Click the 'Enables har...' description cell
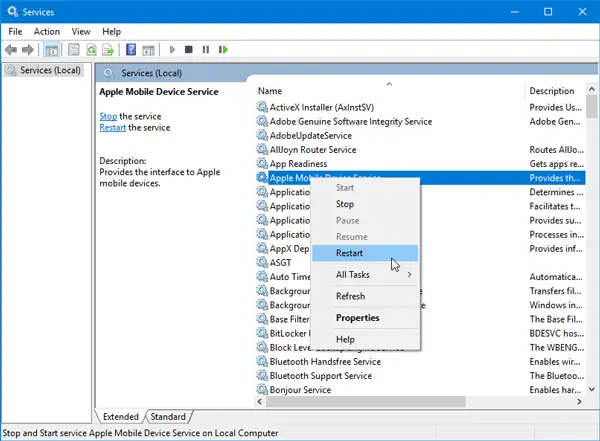The image size is (600, 441). (555, 390)
